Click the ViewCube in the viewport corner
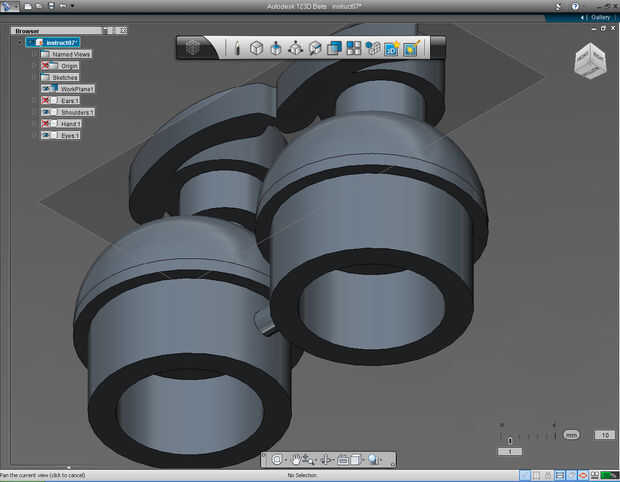620x482 pixels. coord(590,60)
